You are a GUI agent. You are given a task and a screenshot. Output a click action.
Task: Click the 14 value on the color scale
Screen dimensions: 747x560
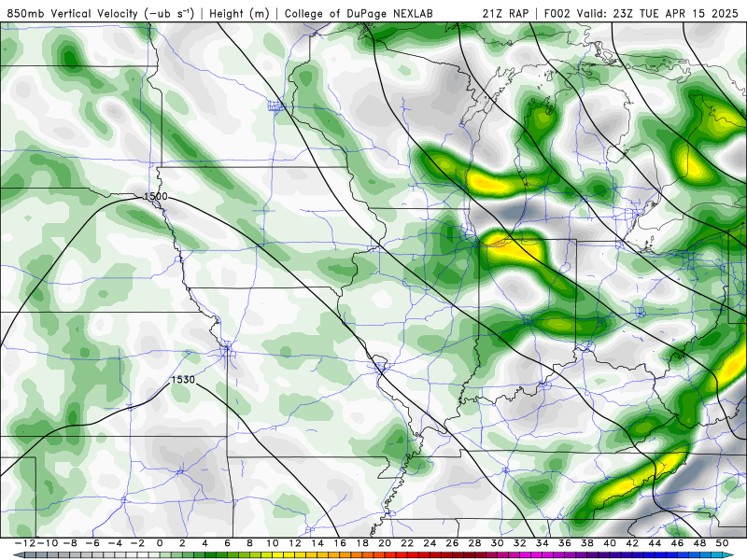click(x=317, y=543)
